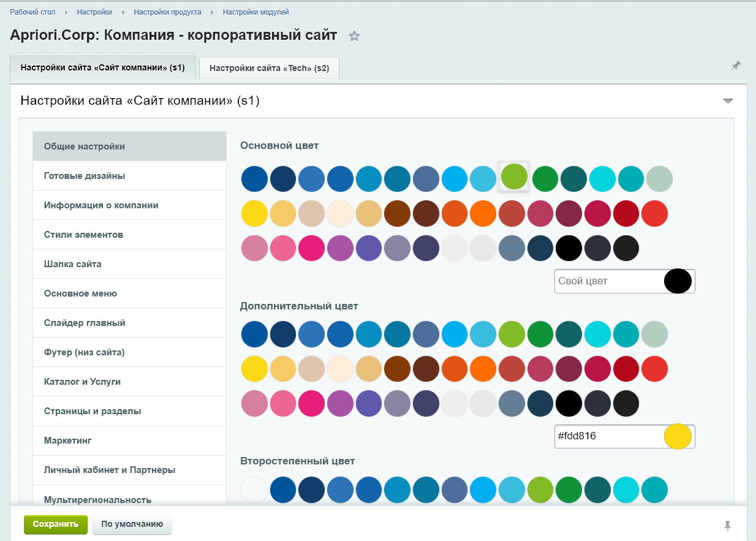Image resolution: width=756 pixels, height=541 pixels.
Task: Click the pin icon beside the site tabs
Action: click(736, 66)
